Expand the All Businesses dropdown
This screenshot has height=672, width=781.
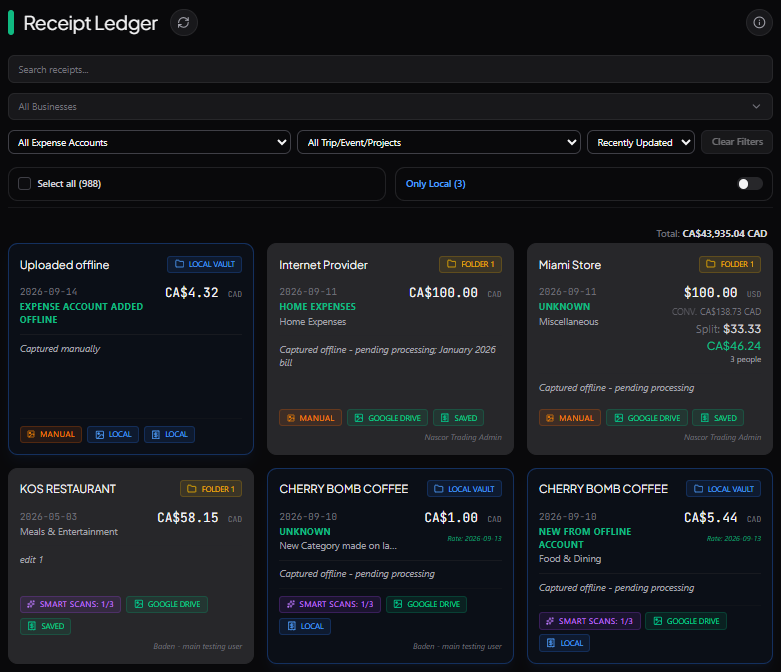coord(390,107)
